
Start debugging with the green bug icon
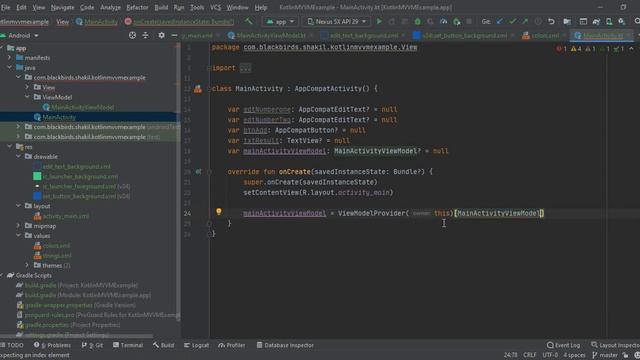coord(418,21)
